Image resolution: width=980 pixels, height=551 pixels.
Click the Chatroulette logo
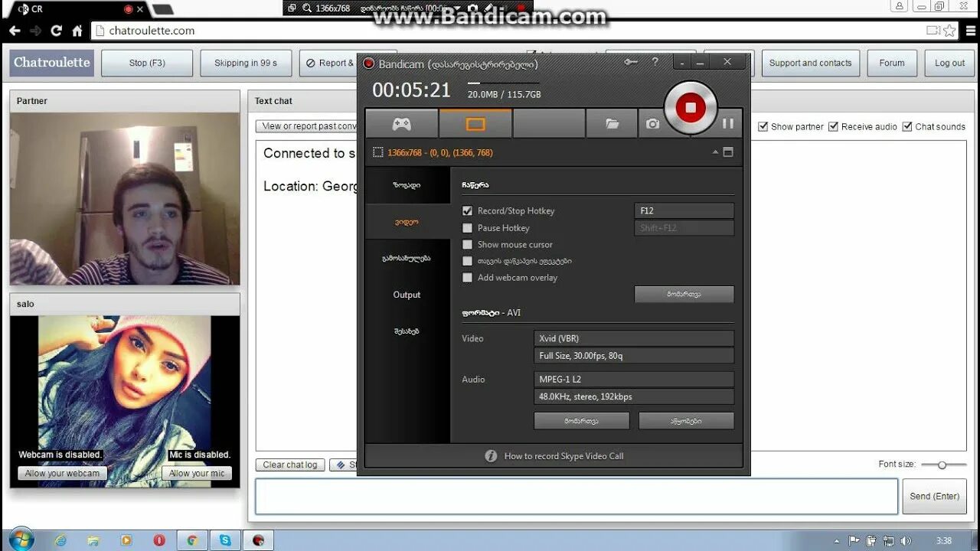point(51,63)
